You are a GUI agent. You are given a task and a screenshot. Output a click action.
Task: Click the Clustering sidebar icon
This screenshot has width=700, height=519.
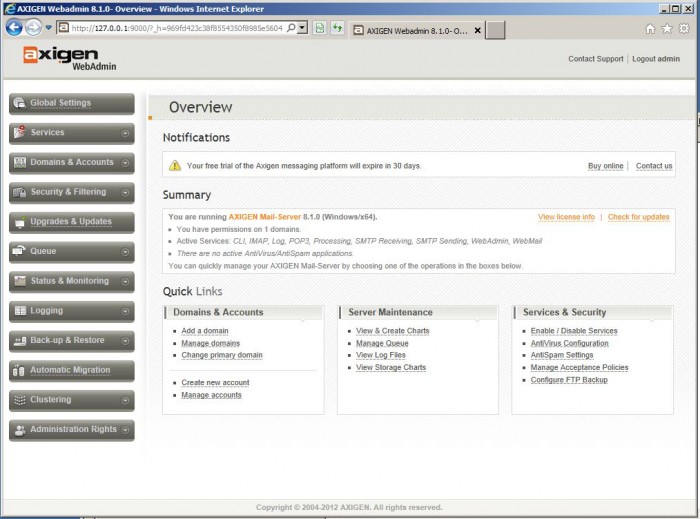(19, 400)
